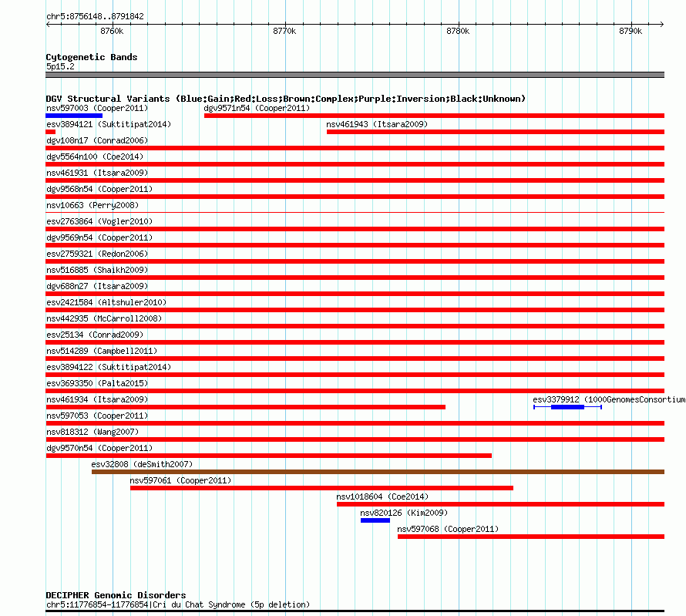Image resolution: width=686 pixels, height=616 pixels.
Task: Click nsv597053 (Cooper2011) label
Action: pyautogui.click(x=97, y=416)
